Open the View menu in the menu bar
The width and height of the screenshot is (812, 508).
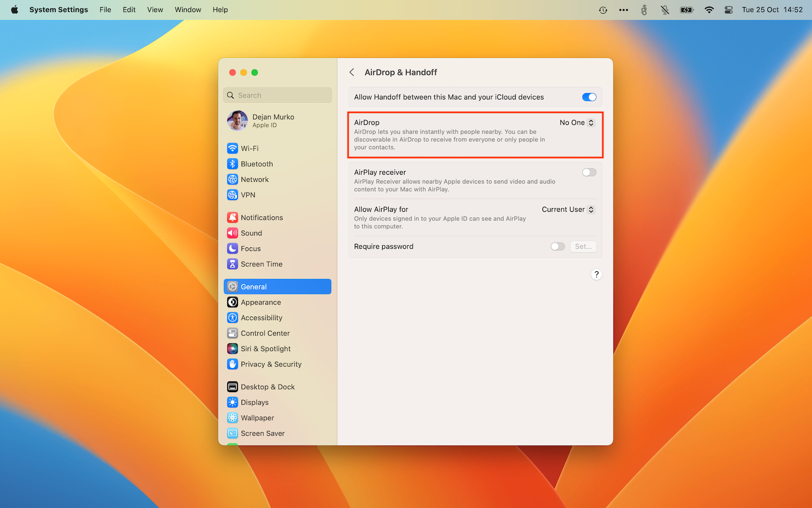click(x=155, y=10)
